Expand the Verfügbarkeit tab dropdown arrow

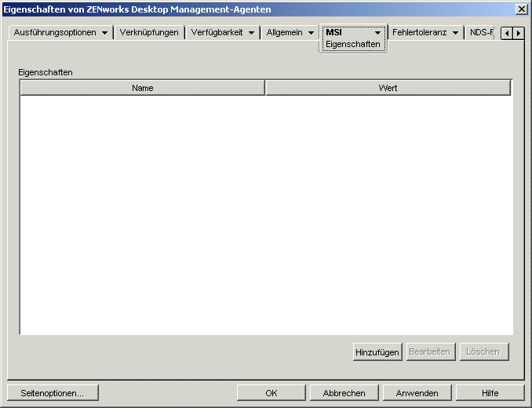click(251, 33)
